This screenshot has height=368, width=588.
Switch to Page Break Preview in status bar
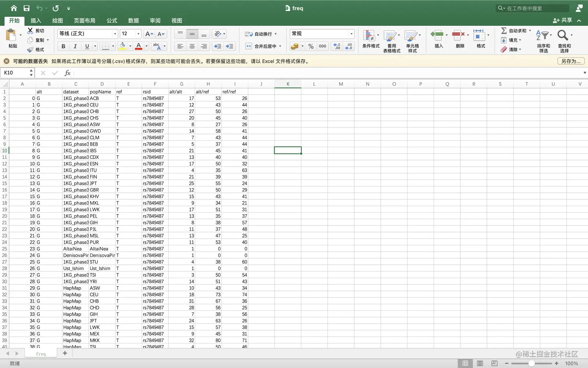[x=494, y=363]
